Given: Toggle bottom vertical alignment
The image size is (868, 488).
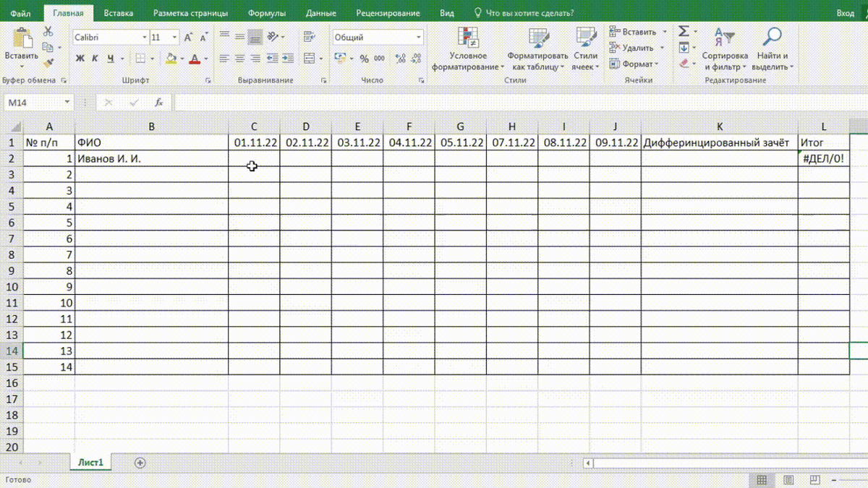Looking at the screenshot, I should (255, 36).
